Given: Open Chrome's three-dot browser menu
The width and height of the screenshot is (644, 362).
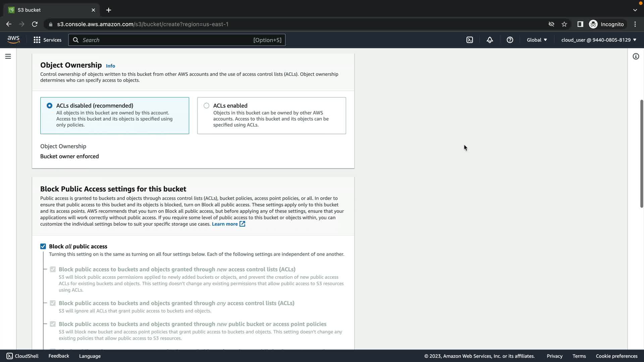Looking at the screenshot, I should point(635,24).
